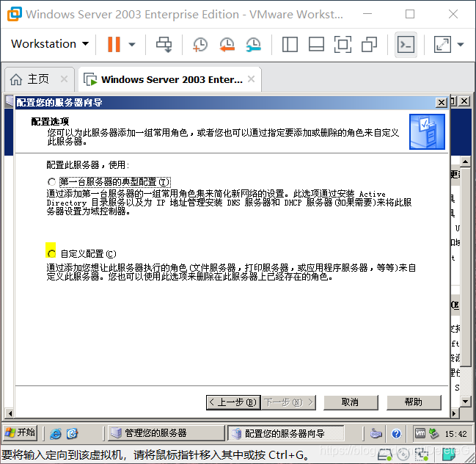Close the 主页 tab

(64, 79)
